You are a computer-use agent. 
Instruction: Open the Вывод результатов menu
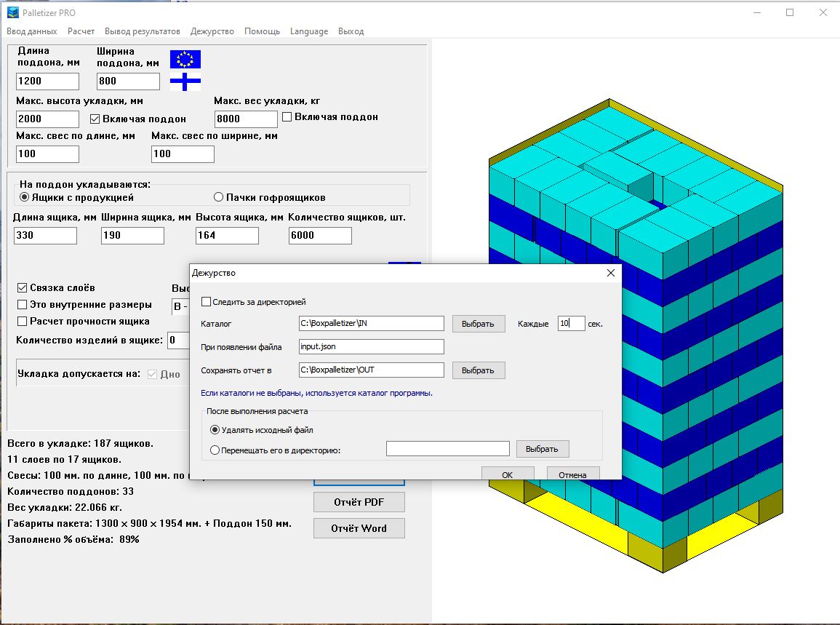[143, 31]
